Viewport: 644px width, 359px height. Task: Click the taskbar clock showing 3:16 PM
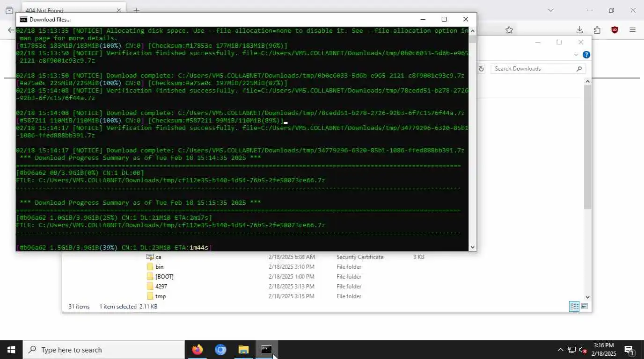(603, 350)
